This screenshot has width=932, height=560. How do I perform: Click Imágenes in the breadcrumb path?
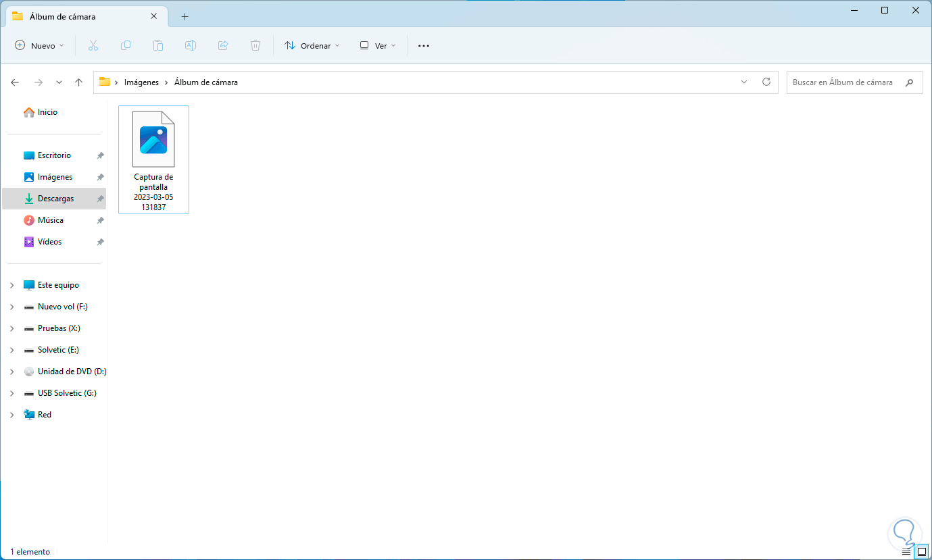[141, 82]
